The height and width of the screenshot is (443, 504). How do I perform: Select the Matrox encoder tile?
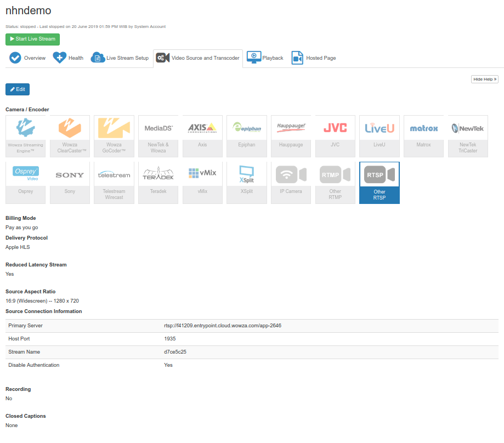click(x=423, y=136)
